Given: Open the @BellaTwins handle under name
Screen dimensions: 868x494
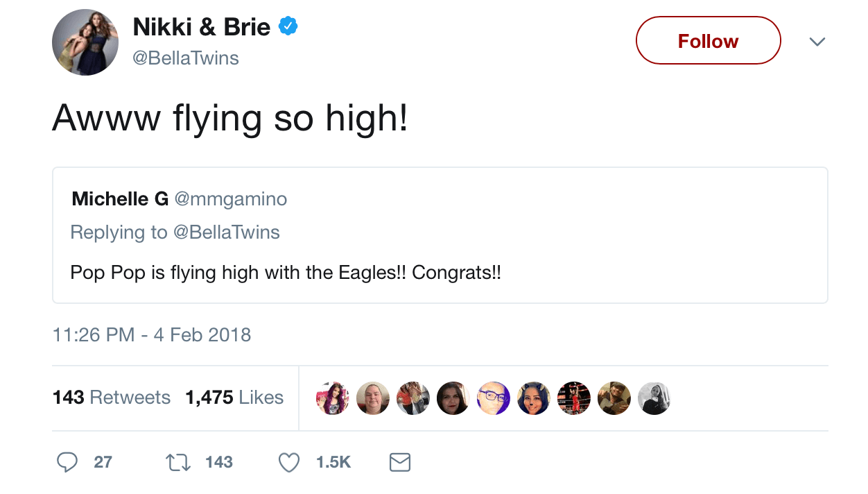Looking at the screenshot, I should [185, 58].
